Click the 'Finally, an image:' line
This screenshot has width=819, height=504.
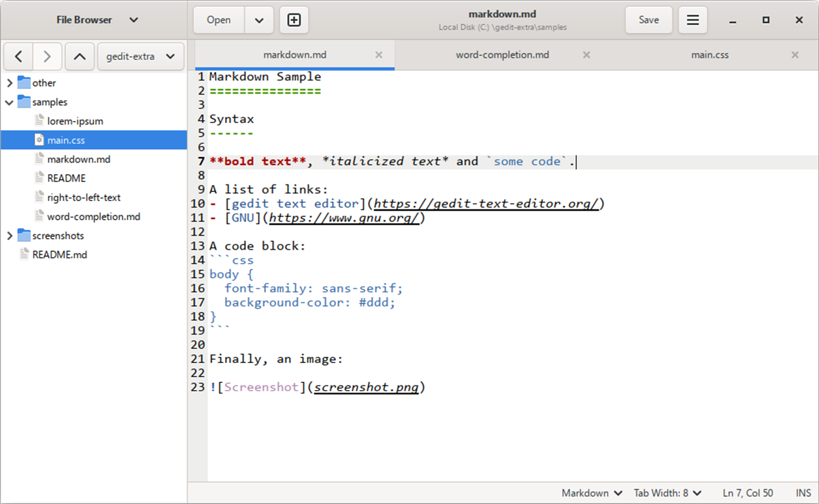[276, 359]
